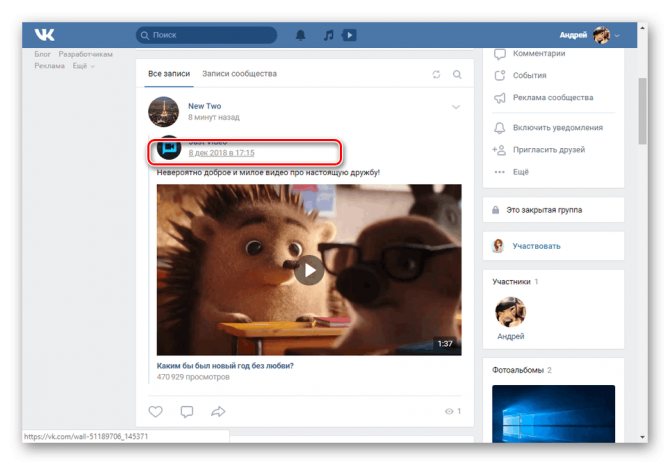Click the member Андрей avatar

click(x=510, y=312)
